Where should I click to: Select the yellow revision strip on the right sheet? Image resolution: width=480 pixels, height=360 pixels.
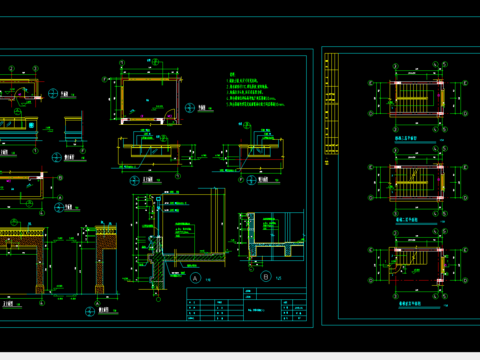click(331, 104)
